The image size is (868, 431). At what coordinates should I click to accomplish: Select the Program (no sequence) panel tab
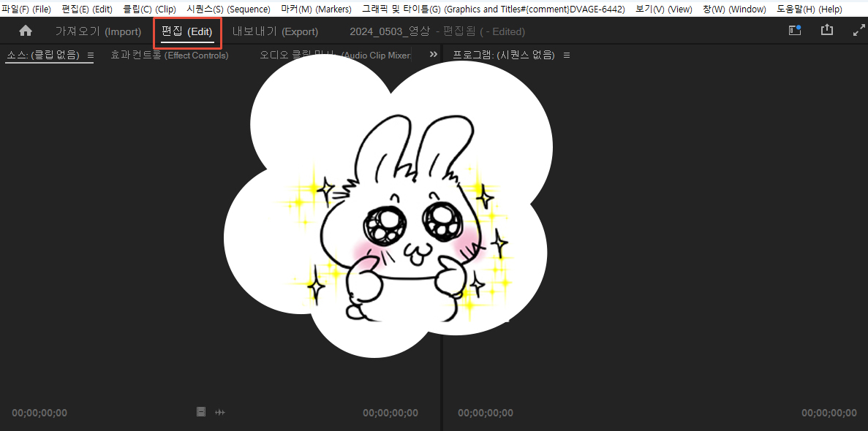504,55
